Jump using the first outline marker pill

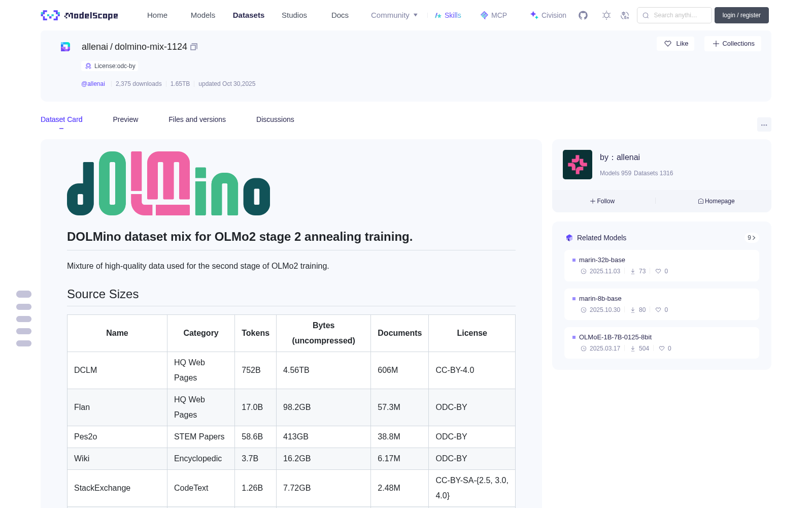[x=24, y=294]
